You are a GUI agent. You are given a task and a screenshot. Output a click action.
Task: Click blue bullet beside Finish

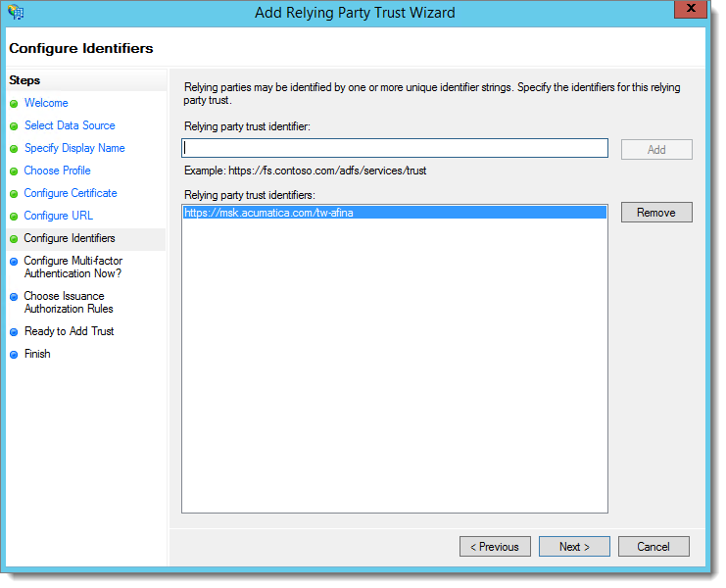coord(14,355)
